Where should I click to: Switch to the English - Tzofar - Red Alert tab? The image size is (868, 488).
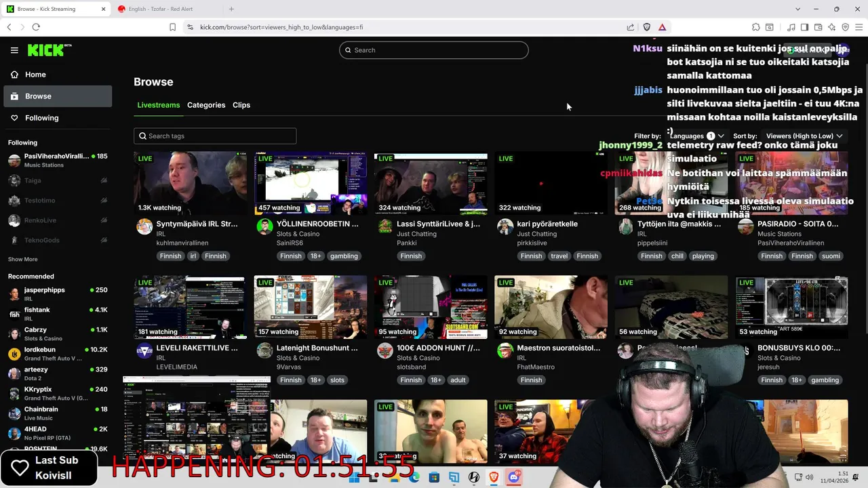click(x=167, y=9)
